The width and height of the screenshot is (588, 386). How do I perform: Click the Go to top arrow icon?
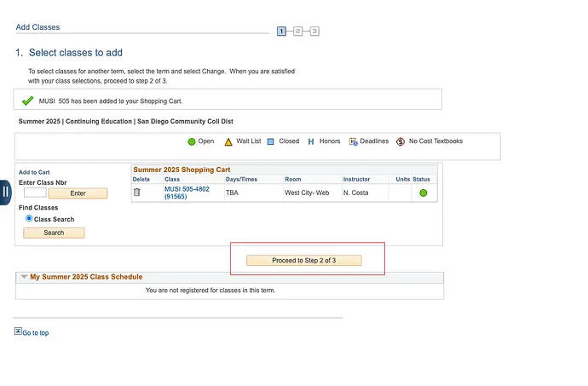tap(18, 331)
